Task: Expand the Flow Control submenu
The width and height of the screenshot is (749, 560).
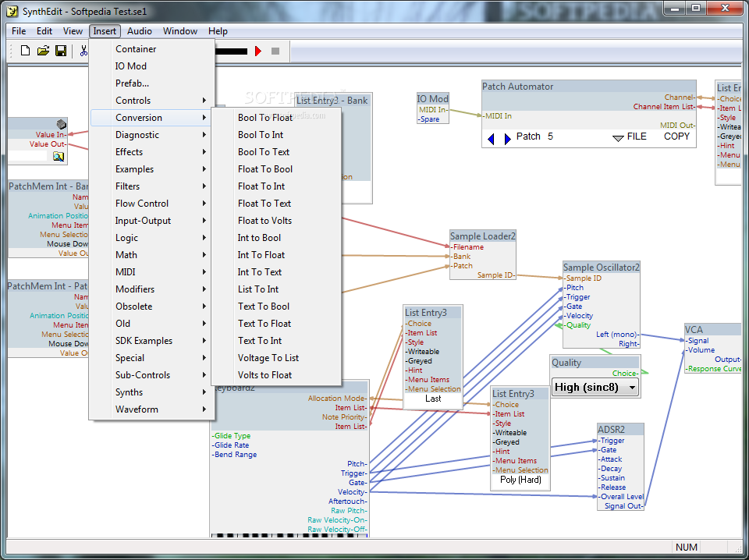Action: click(152, 204)
